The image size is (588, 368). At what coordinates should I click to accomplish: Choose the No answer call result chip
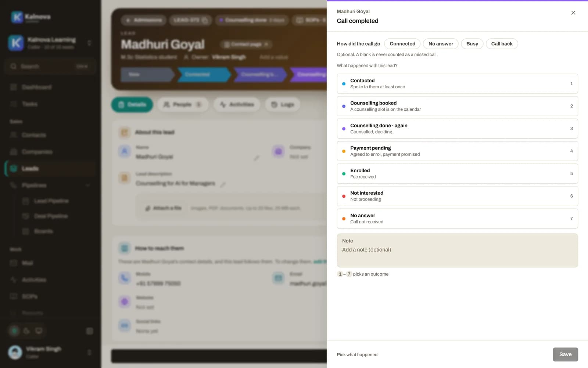click(441, 44)
